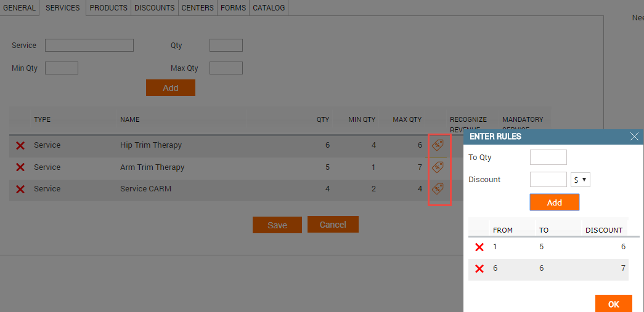644x312 pixels.
Task: Click Add in Enter Rules dialog
Action: pos(555,202)
